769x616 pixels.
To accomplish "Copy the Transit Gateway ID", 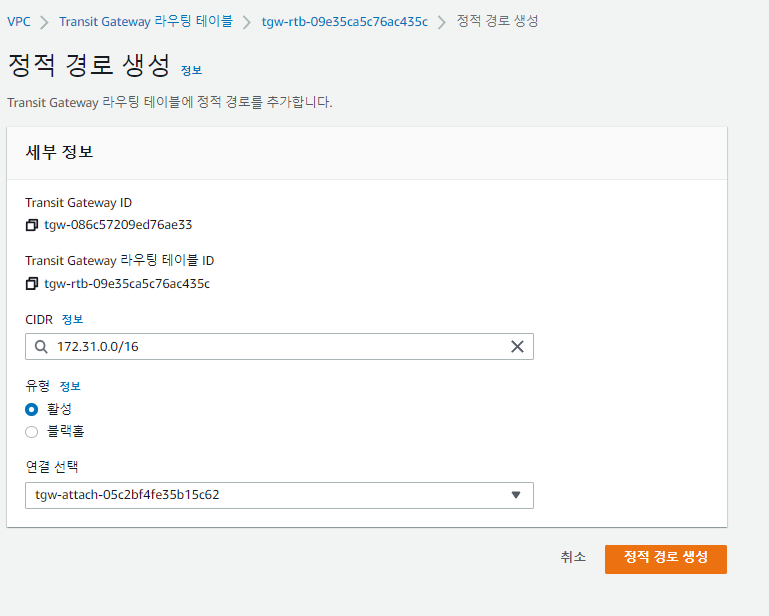I will [32, 225].
